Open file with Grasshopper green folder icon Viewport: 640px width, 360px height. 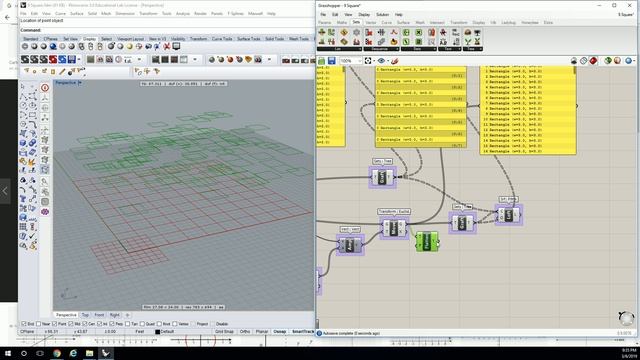(x=322, y=61)
